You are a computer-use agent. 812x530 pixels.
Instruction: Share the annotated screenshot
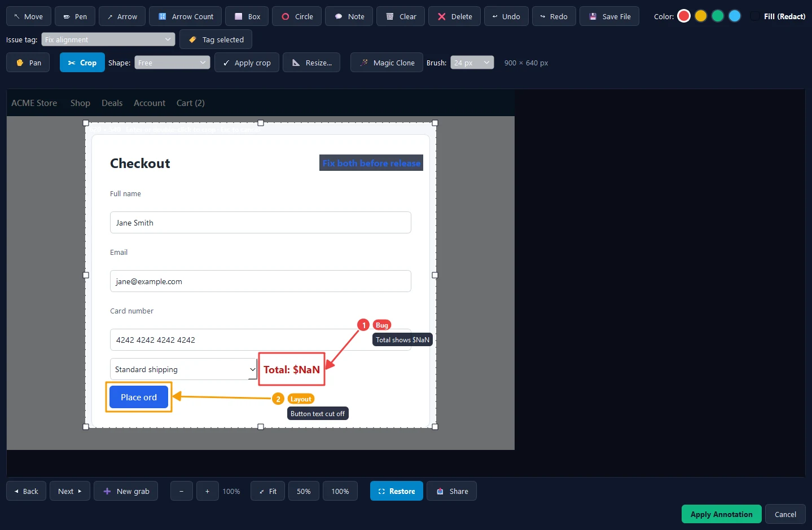451,491
